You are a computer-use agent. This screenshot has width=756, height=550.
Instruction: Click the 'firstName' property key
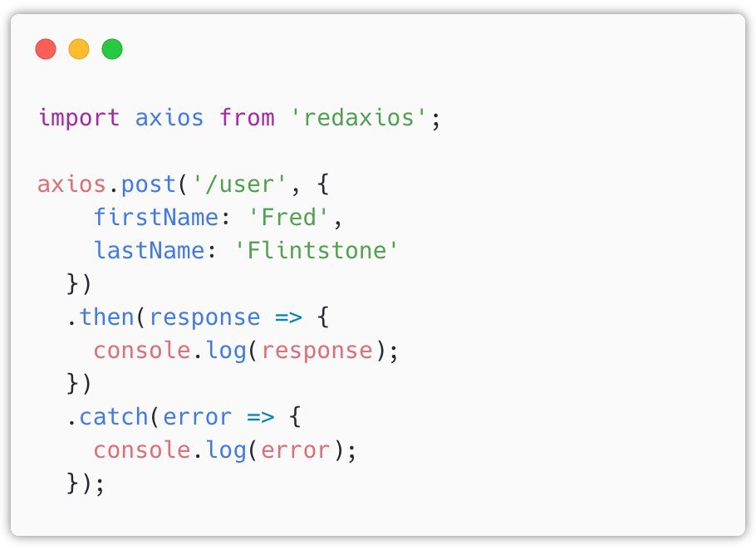click(x=155, y=218)
